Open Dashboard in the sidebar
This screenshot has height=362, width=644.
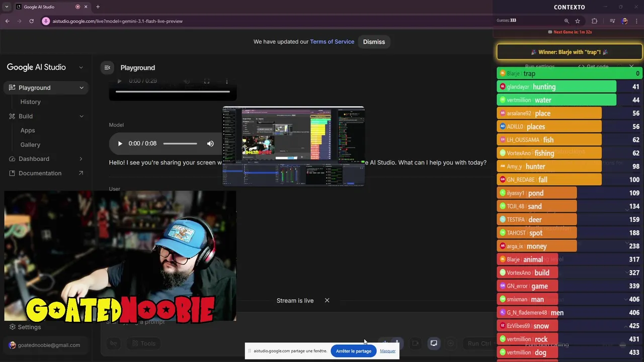click(x=34, y=159)
